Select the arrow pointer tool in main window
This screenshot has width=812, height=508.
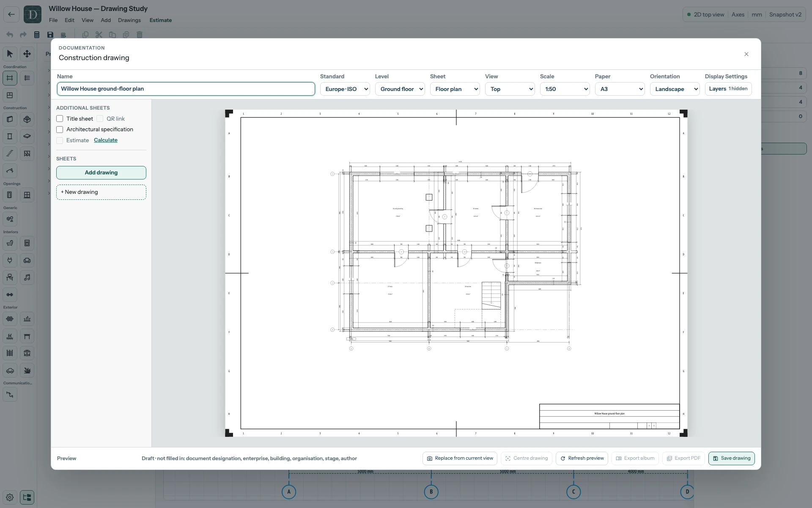point(10,54)
